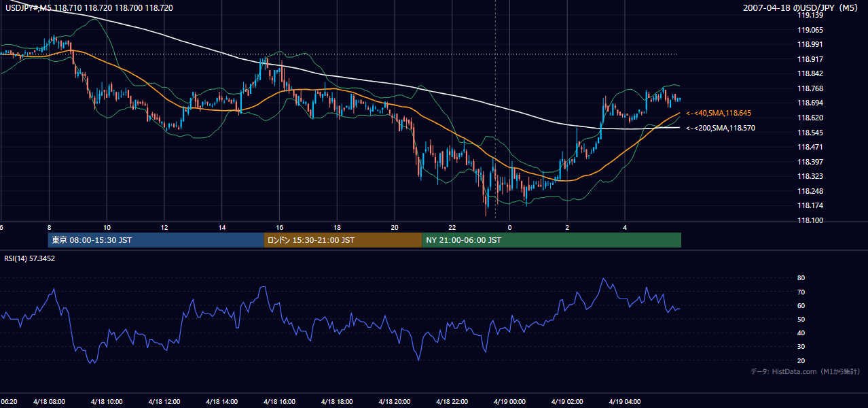Click RSI scale value 30
868x408 pixels.
[x=801, y=347]
